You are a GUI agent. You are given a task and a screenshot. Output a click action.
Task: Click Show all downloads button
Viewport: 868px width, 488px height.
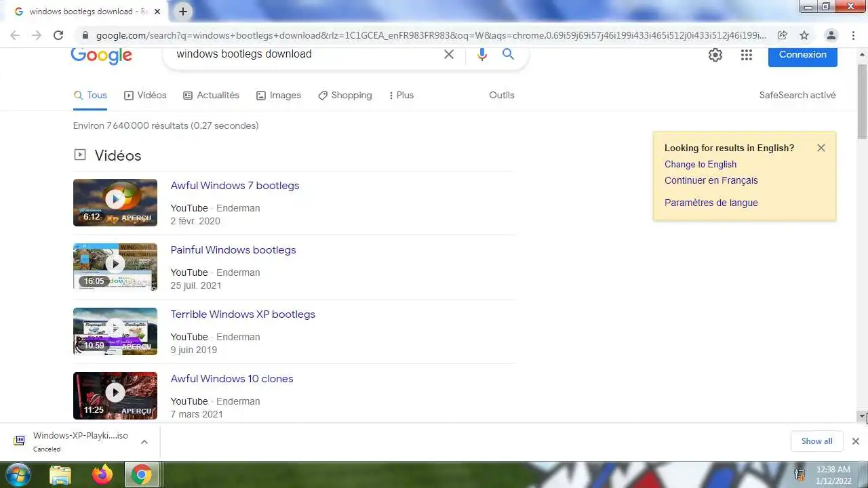click(x=816, y=441)
